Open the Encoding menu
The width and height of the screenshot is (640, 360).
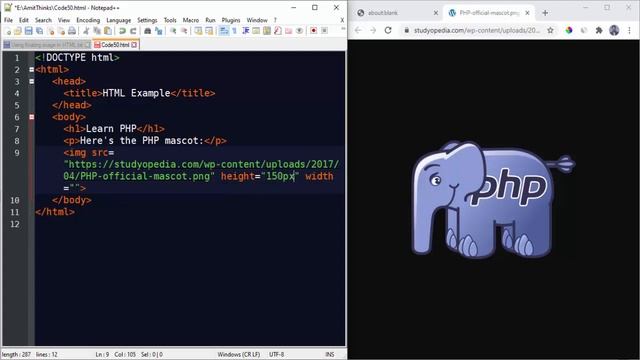point(88,20)
